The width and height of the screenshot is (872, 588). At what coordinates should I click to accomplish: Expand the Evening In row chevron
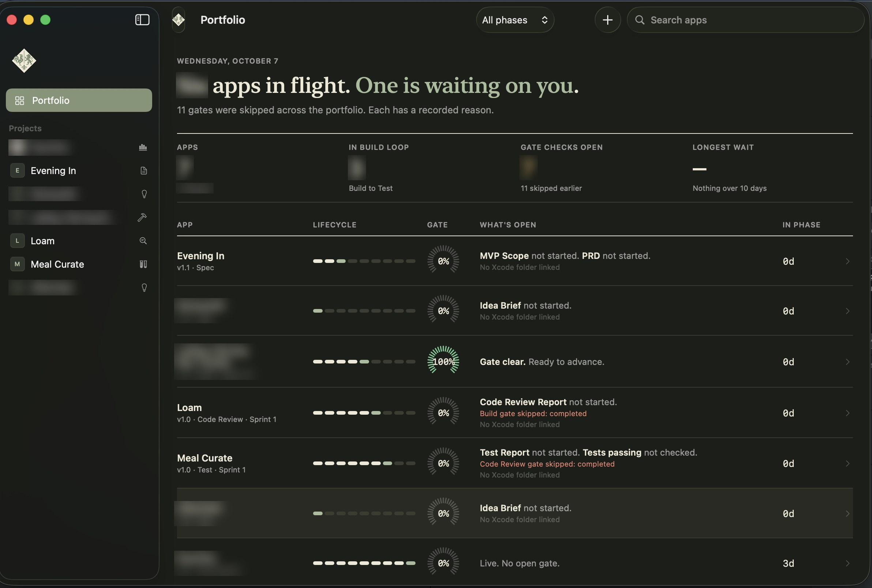pyautogui.click(x=847, y=261)
